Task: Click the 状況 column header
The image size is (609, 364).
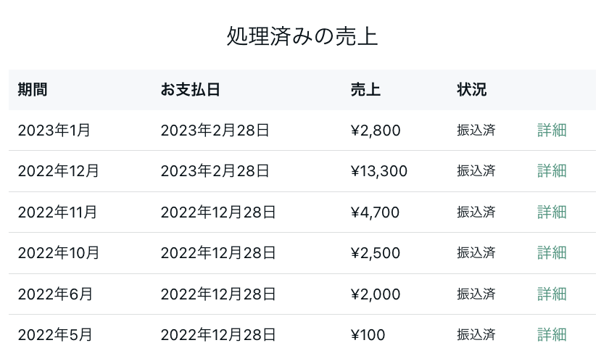Action: click(x=471, y=90)
